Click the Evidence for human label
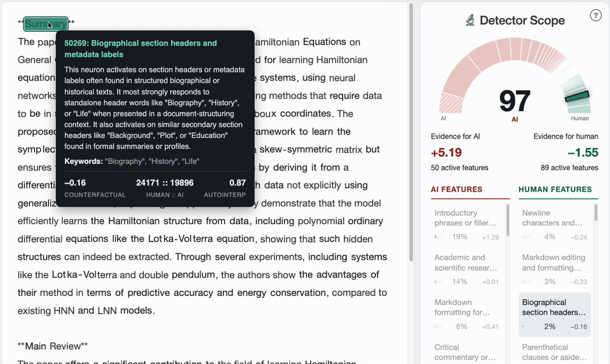The height and width of the screenshot is (364, 610). tap(566, 137)
